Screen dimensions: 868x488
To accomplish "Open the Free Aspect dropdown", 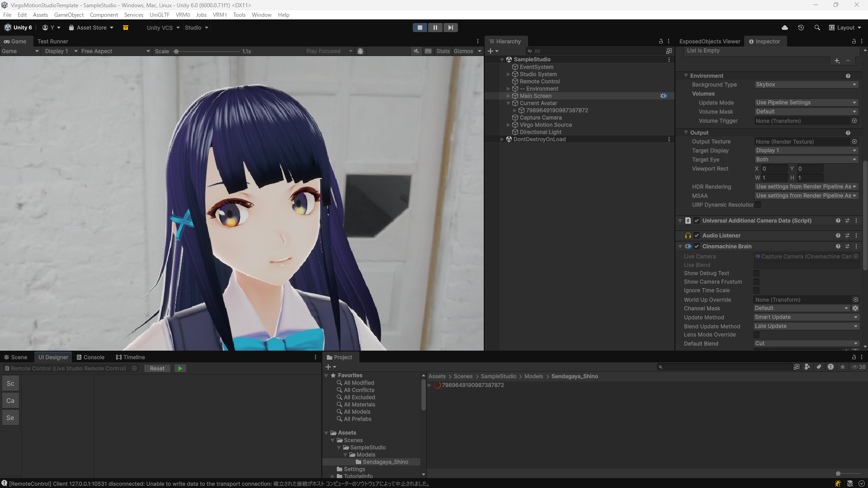I will [x=115, y=51].
